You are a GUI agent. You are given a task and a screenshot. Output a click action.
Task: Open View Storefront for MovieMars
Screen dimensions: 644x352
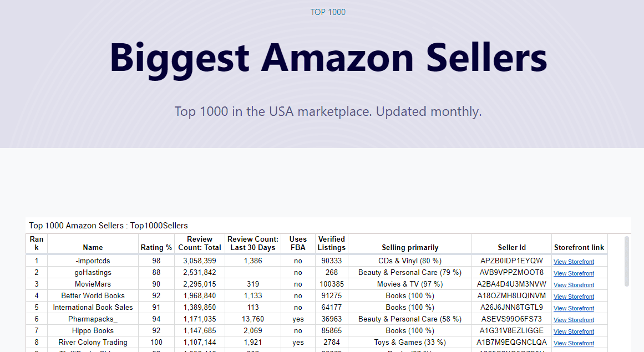point(574,285)
